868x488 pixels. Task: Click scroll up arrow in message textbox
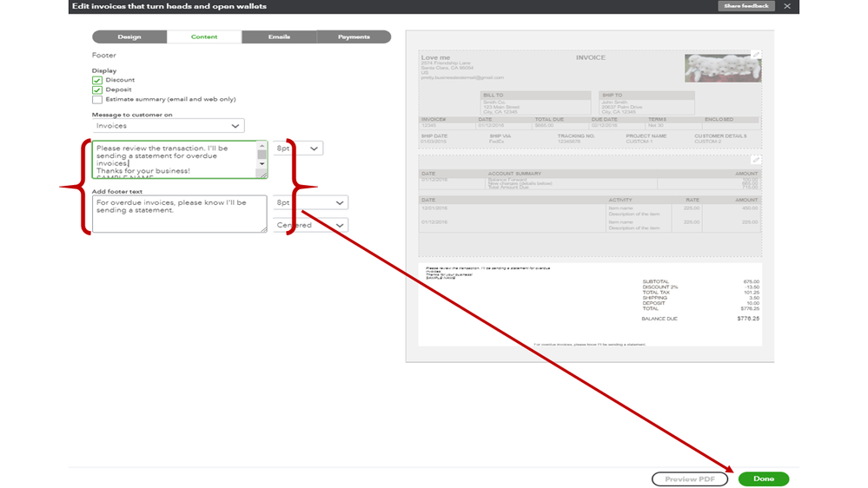262,146
